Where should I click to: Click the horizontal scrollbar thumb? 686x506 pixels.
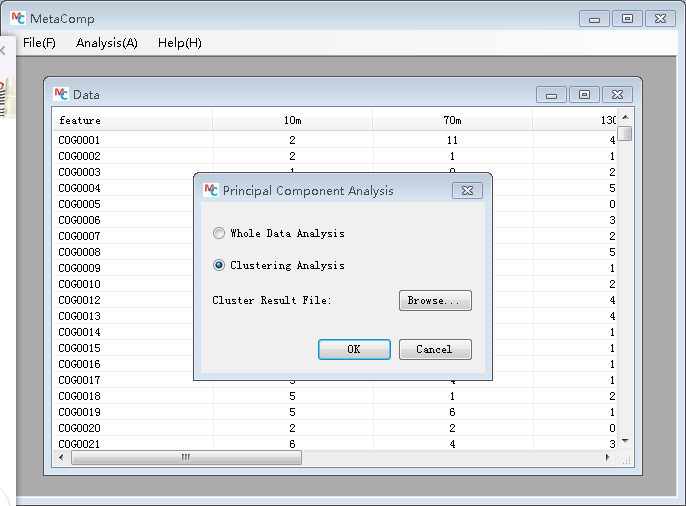185,457
